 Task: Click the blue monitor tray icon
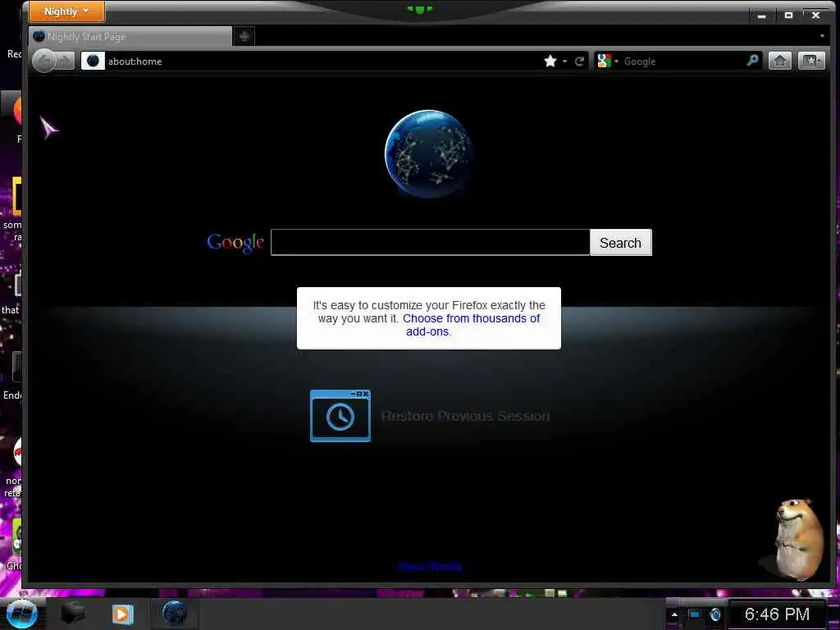coord(694,614)
